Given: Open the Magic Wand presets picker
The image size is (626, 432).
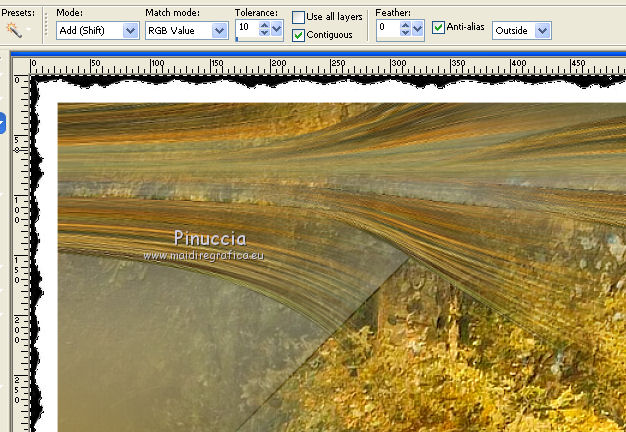Looking at the screenshot, I should click(18, 30).
